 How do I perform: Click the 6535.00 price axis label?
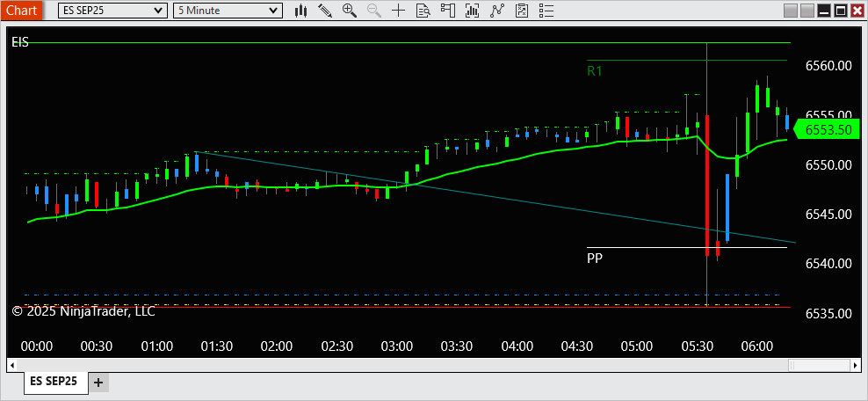[828, 313]
